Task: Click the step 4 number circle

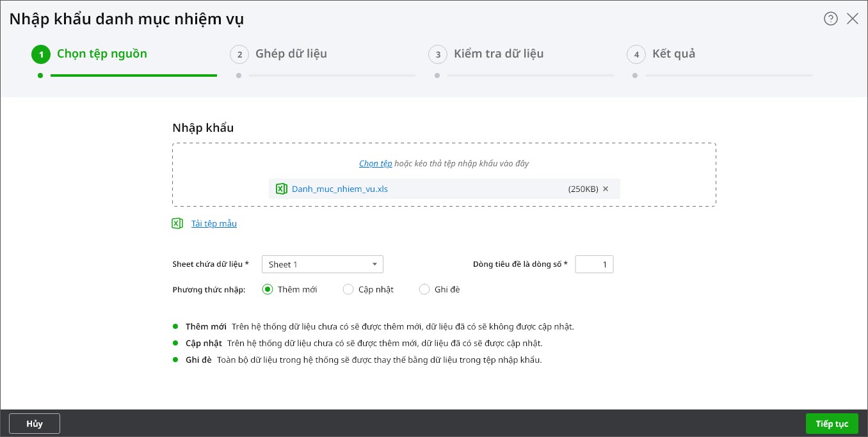Action: pyautogui.click(x=636, y=54)
